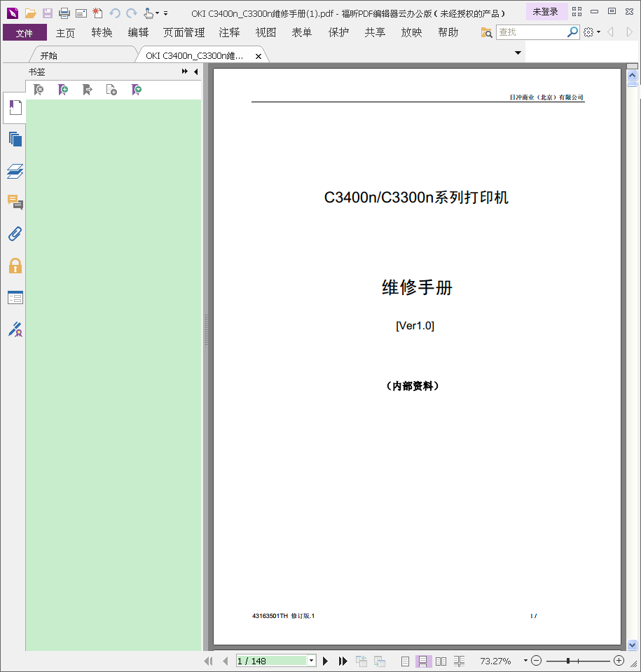Image resolution: width=641 pixels, height=672 pixels.
Task: Open the Quick Access toolbar customize menu
Action: point(166,13)
